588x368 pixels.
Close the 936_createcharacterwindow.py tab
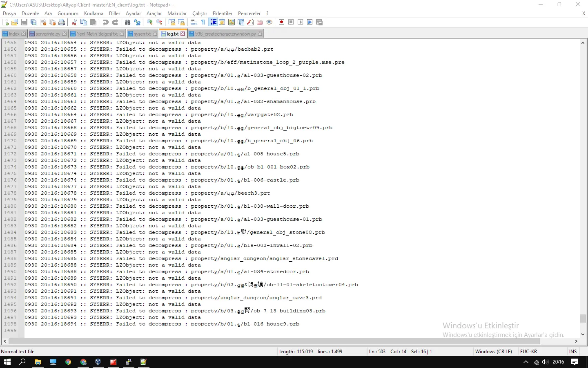[x=260, y=34]
